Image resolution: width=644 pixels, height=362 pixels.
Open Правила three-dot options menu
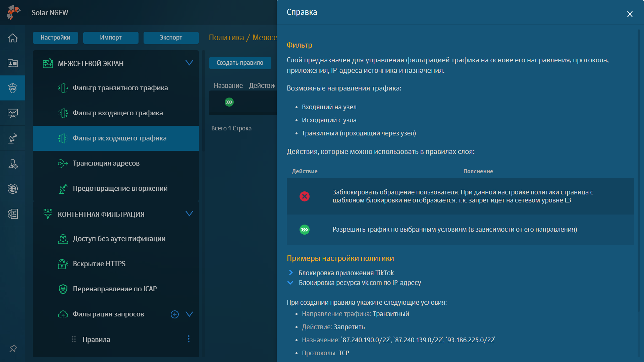click(189, 339)
